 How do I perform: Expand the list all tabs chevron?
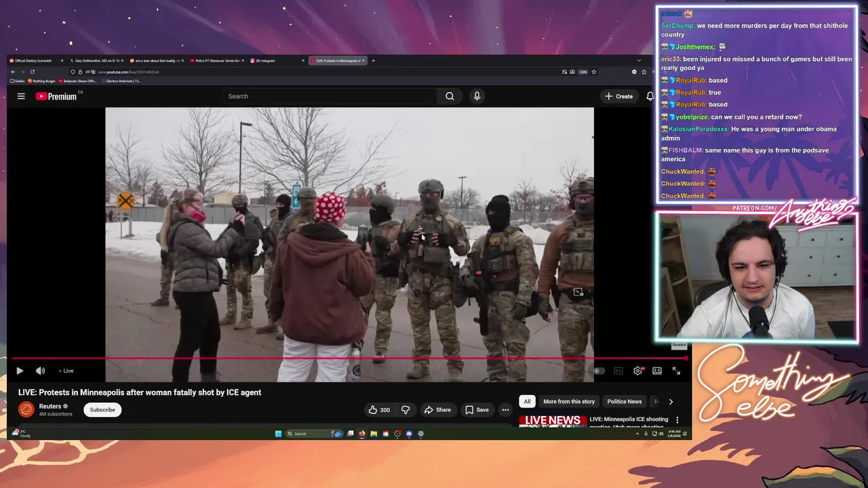(x=638, y=60)
